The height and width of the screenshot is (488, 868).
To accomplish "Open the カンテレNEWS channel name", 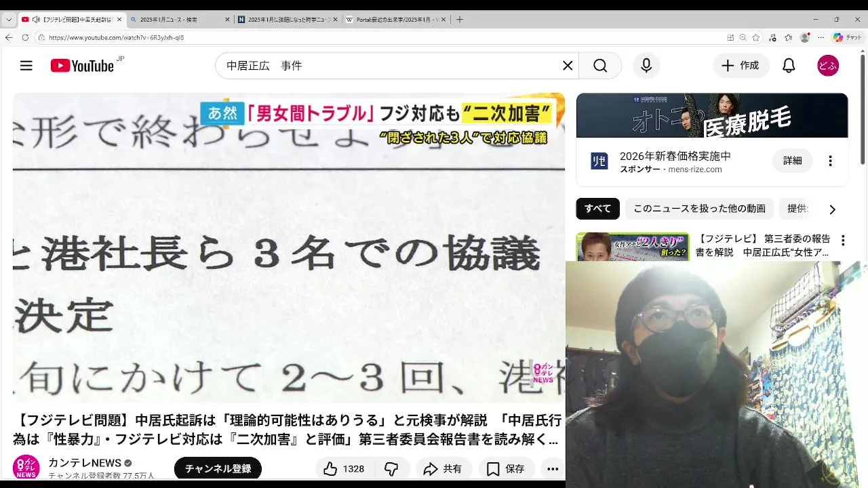I will [x=85, y=463].
